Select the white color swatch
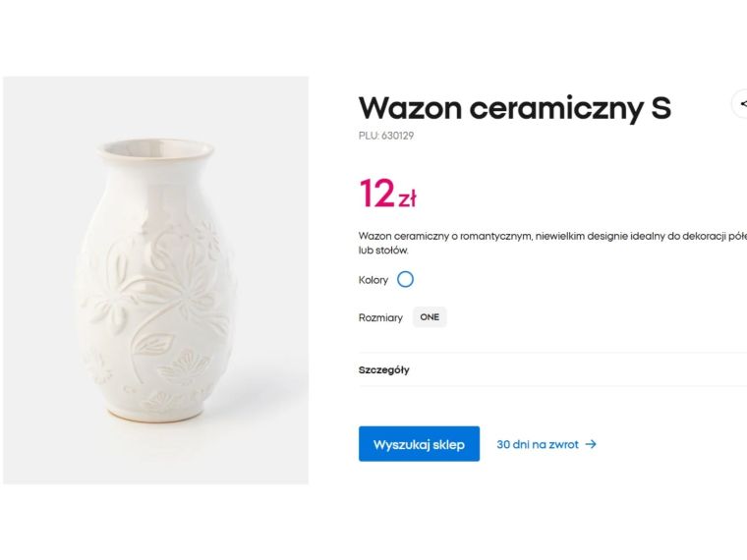The image size is (747, 560). pyautogui.click(x=405, y=279)
